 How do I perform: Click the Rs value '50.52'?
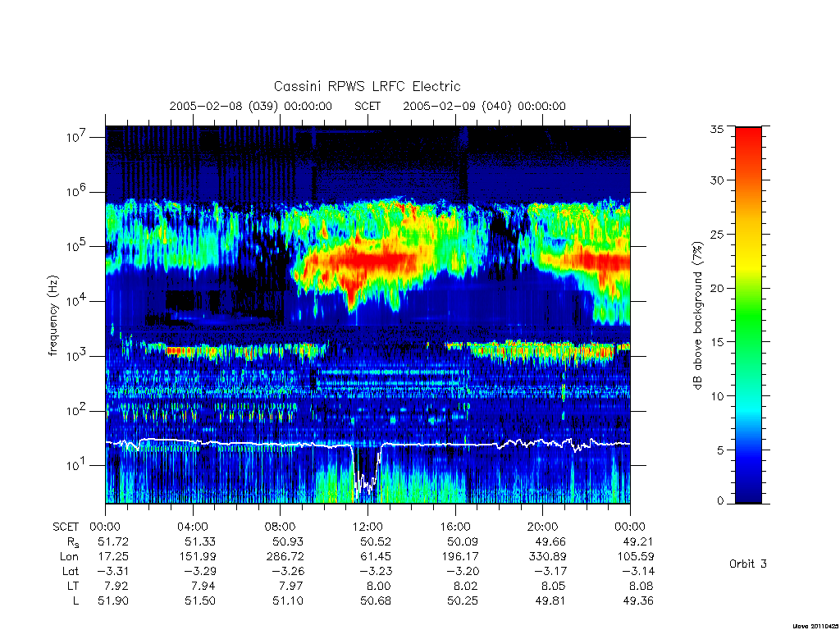click(376, 541)
